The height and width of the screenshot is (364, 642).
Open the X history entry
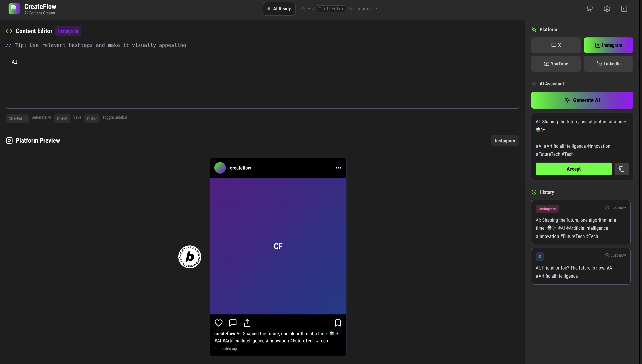pos(580,266)
